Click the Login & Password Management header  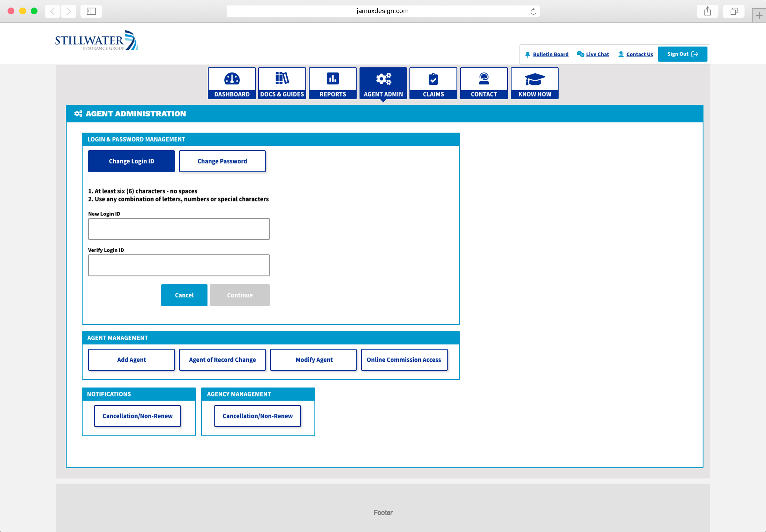pos(271,139)
